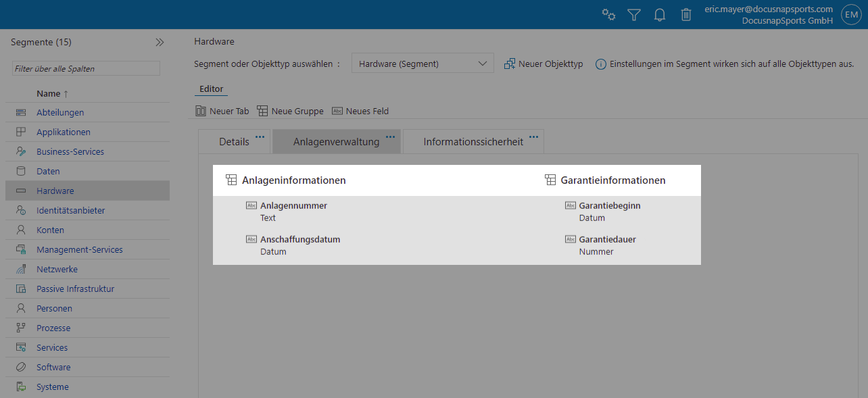
Task: Click the filter input above the Name column
Action: 87,68
